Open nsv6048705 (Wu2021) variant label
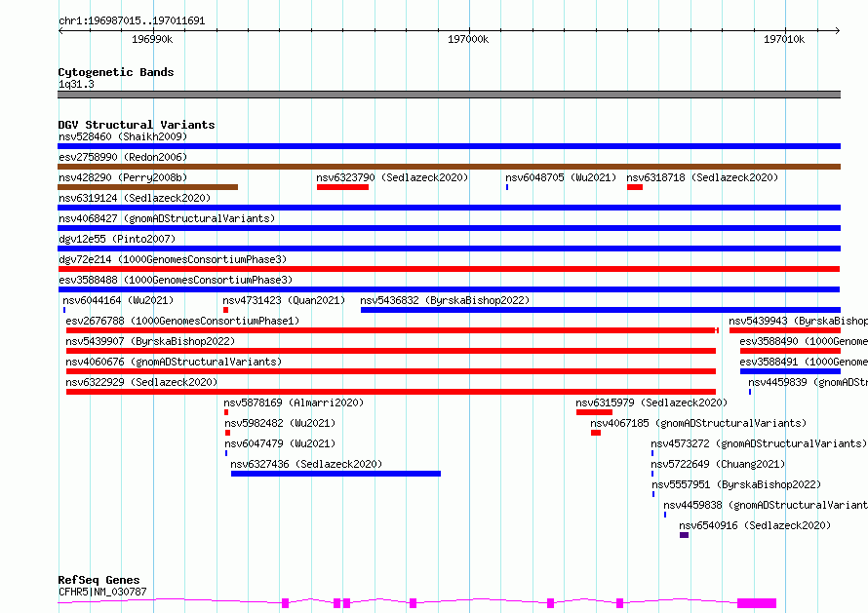This screenshot has height=613, width=868. pos(561,177)
